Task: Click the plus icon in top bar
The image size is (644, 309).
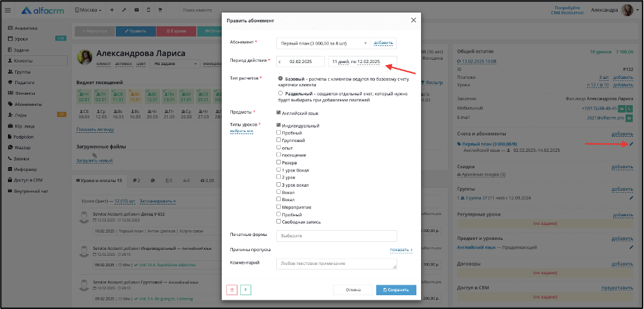Action: pos(112,10)
